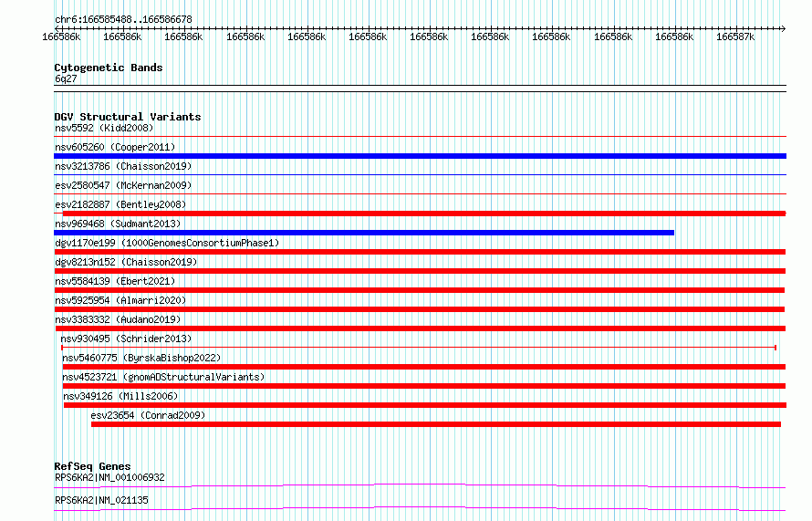The height and width of the screenshot is (521, 812).
Task: Click variant label nsv5460775 (ByrskaBishop2022)
Action: click(141, 358)
